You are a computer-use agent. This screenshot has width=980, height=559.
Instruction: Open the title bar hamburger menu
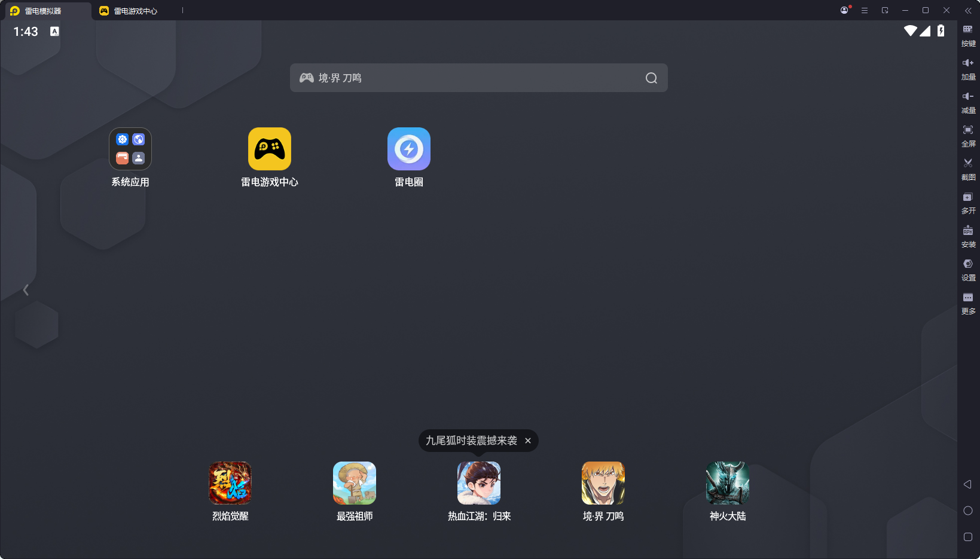pyautogui.click(x=865, y=10)
